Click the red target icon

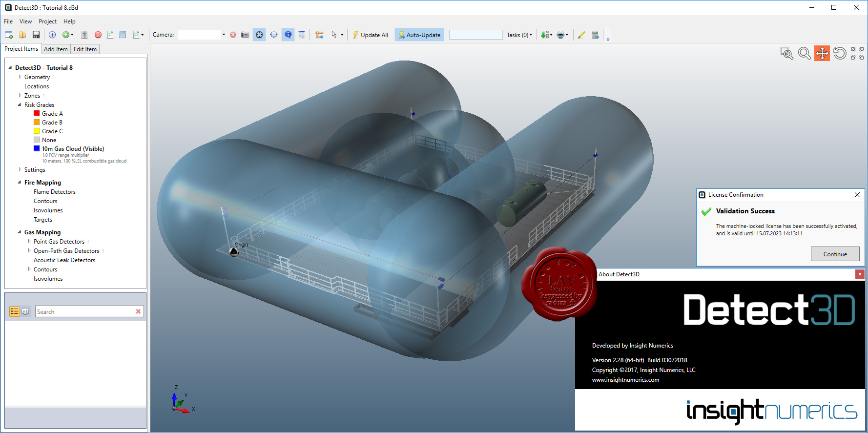point(98,35)
